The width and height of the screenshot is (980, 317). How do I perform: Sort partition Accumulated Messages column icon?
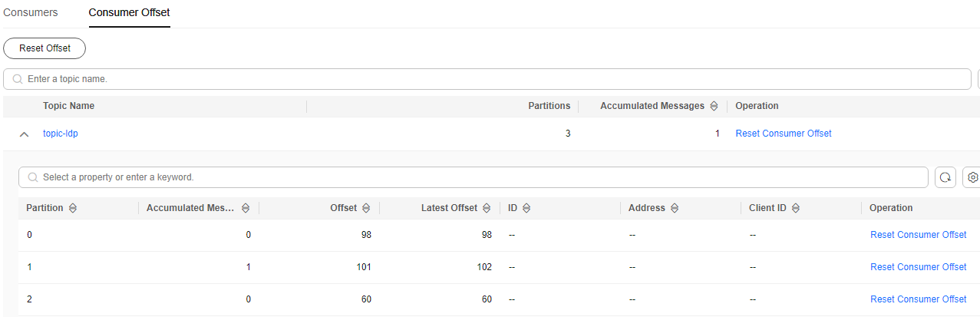pyautogui.click(x=246, y=208)
